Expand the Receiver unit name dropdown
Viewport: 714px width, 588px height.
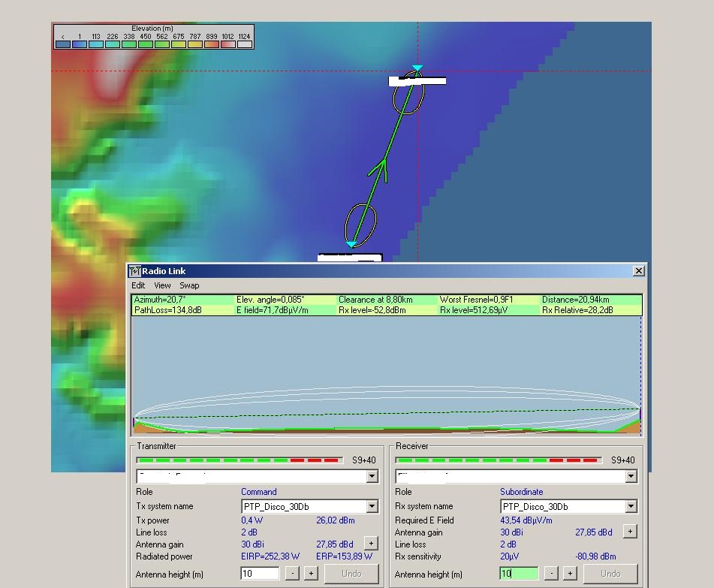point(631,476)
